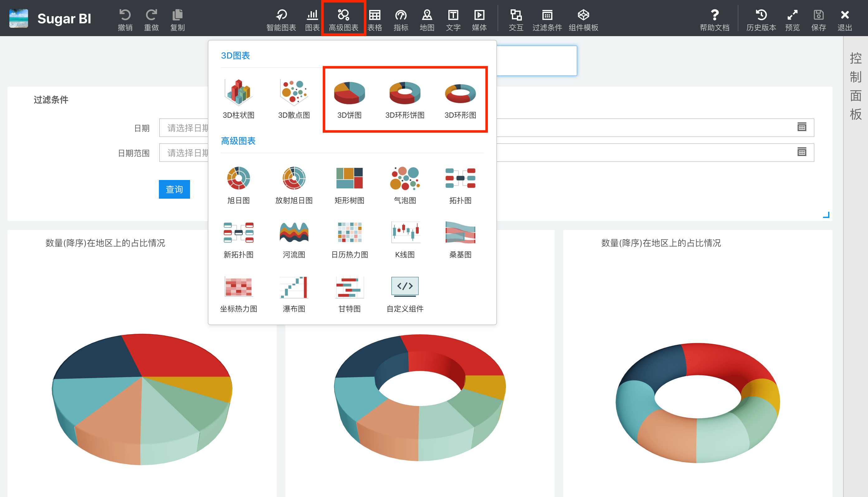Image resolution: width=868 pixels, height=497 pixels.
Task: Insert a 3D散点图 scatter chart
Action: tap(294, 99)
